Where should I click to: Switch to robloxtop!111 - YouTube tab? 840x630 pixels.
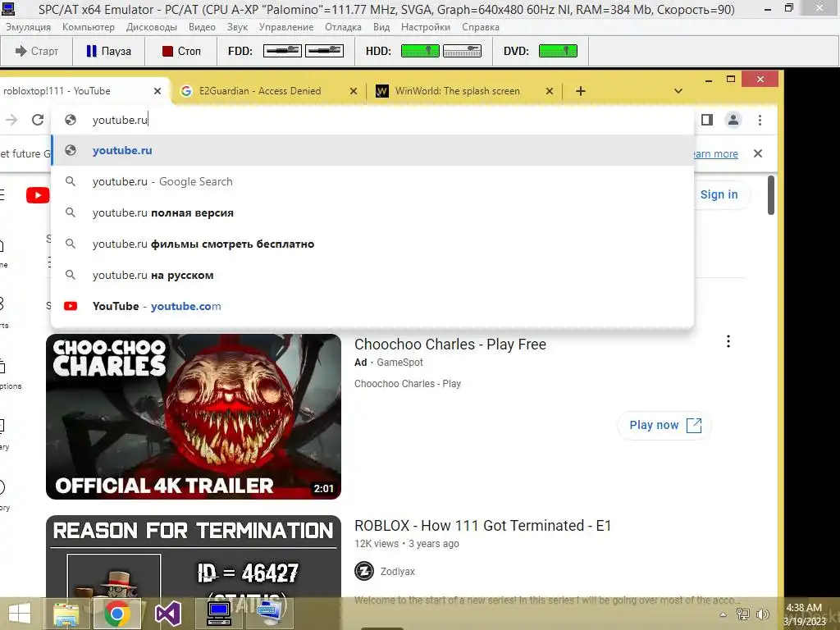click(x=75, y=91)
